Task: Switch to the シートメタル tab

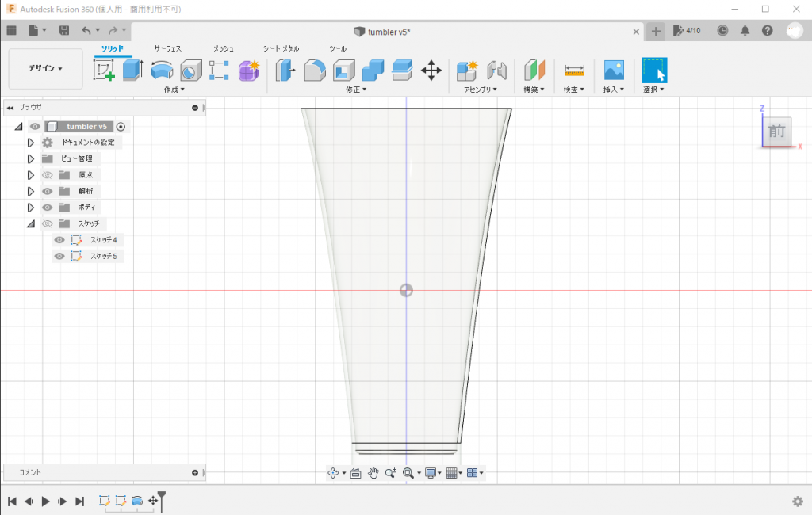Action: 282,48
